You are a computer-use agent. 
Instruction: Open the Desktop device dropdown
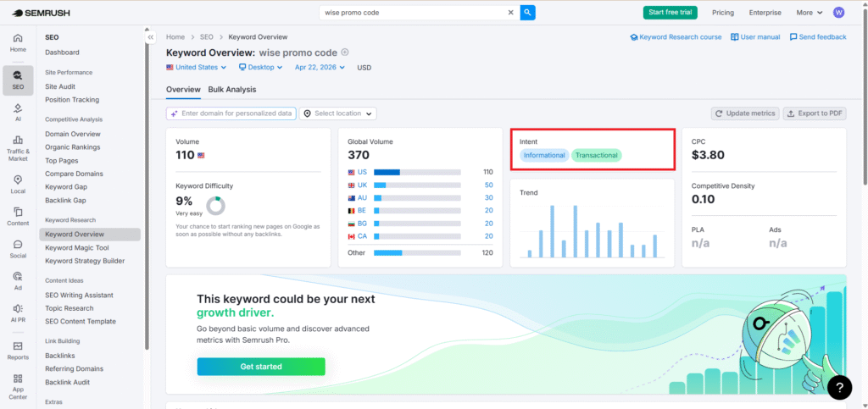click(x=262, y=67)
